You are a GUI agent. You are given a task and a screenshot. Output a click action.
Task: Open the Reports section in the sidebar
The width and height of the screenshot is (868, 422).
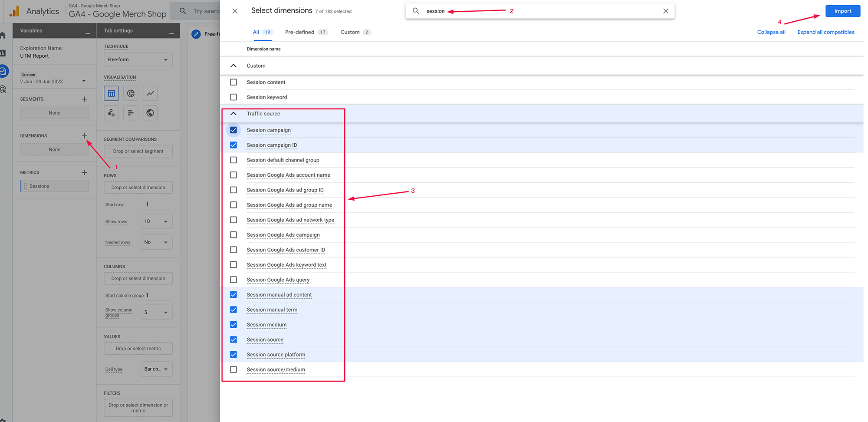tap(3, 53)
